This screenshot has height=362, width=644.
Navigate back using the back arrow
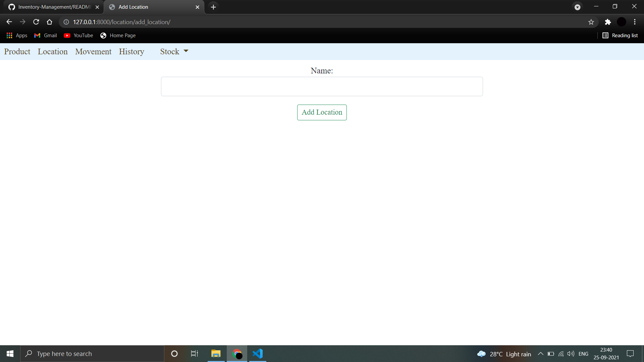(9, 22)
